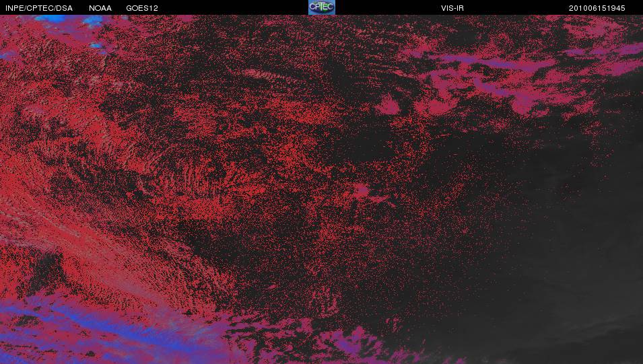Select the INPE/CPTEC/DSA label
The image size is (643, 364).
39,8
